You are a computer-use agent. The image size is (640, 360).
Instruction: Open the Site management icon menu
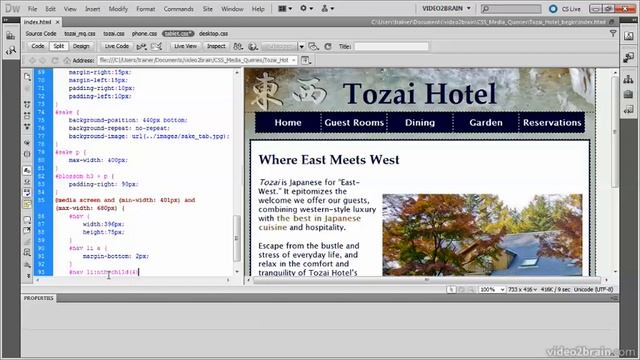tap(327, 8)
